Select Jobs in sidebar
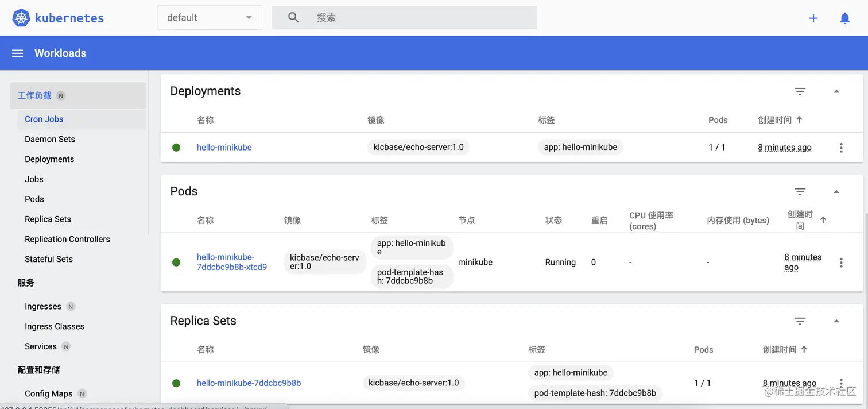Viewport: 868px width, 409px height. [x=34, y=179]
